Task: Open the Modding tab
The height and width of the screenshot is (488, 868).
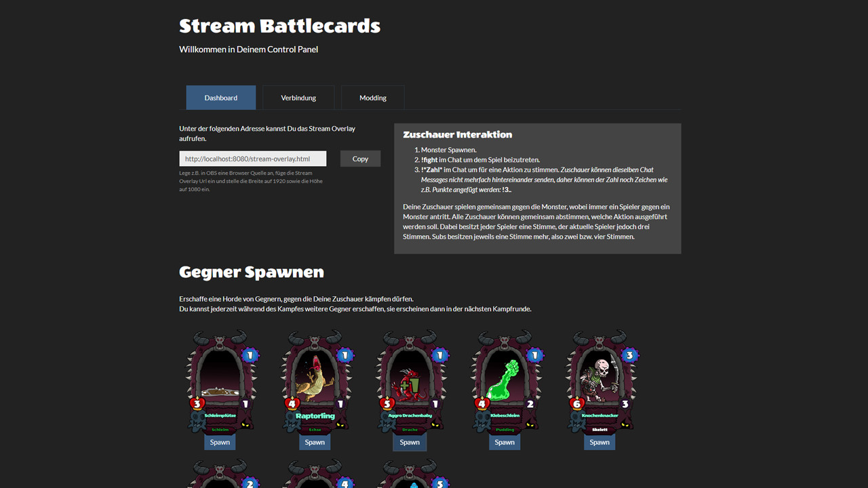Action: tap(372, 97)
